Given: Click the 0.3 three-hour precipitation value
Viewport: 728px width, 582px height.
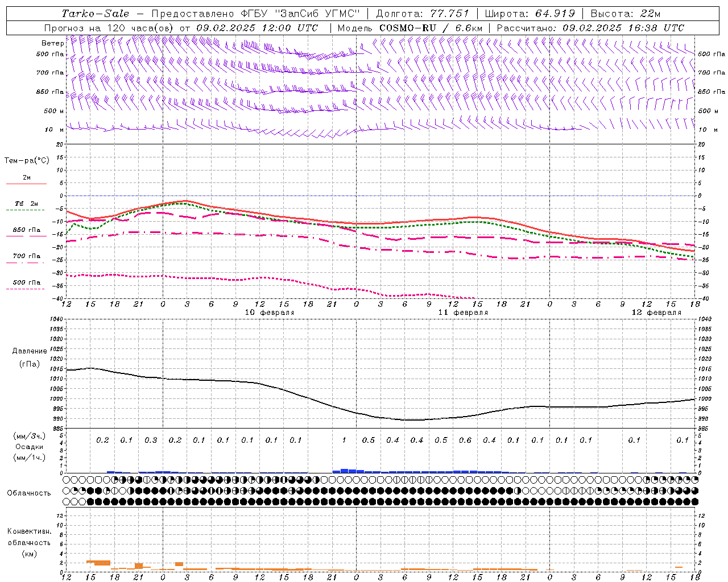Looking at the screenshot, I should (x=151, y=440).
